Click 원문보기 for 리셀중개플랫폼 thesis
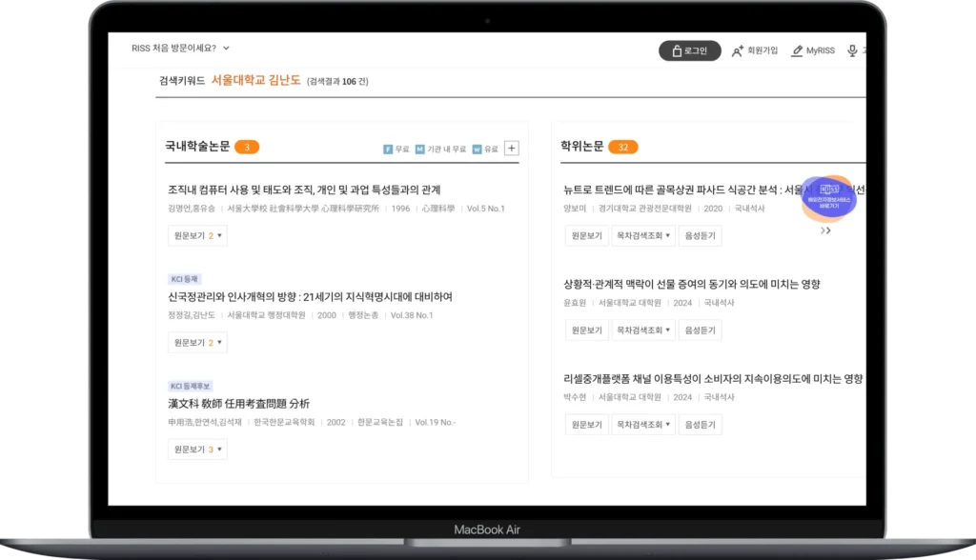976x560 pixels. coord(586,425)
